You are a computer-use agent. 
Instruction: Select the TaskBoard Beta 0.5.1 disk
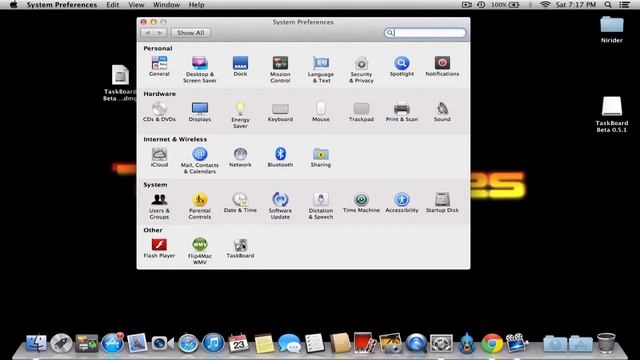(611, 115)
